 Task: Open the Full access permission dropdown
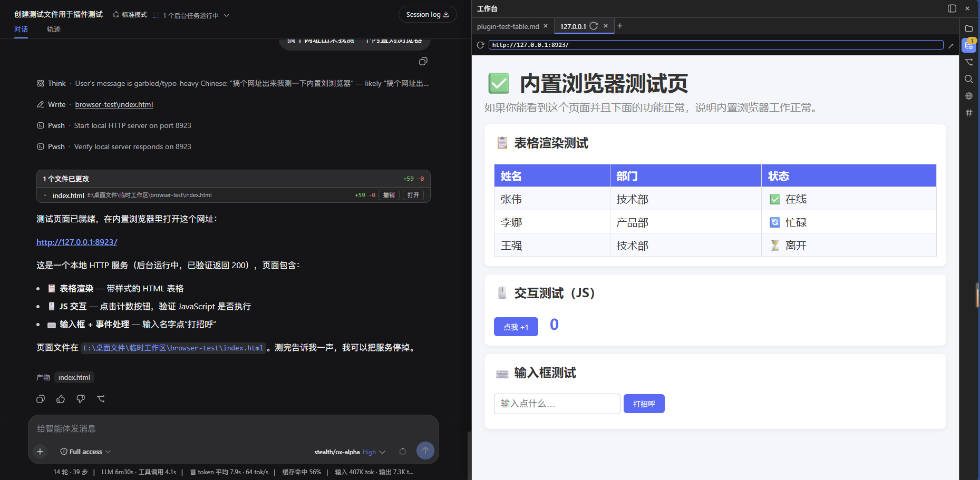85,452
